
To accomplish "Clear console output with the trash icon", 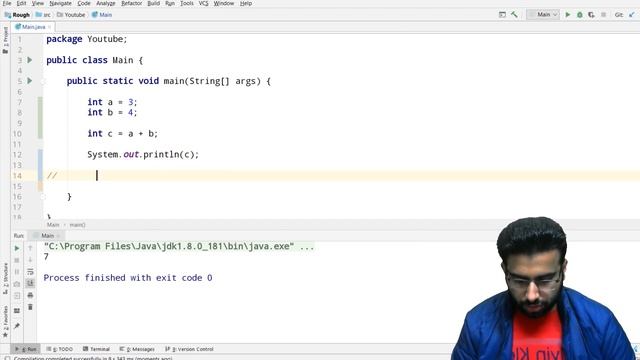I will tap(30, 307).
